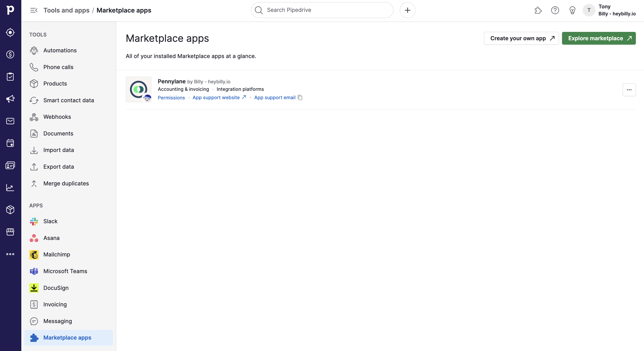
Task: Go to the Tools and apps breadcrumb
Action: tap(66, 10)
